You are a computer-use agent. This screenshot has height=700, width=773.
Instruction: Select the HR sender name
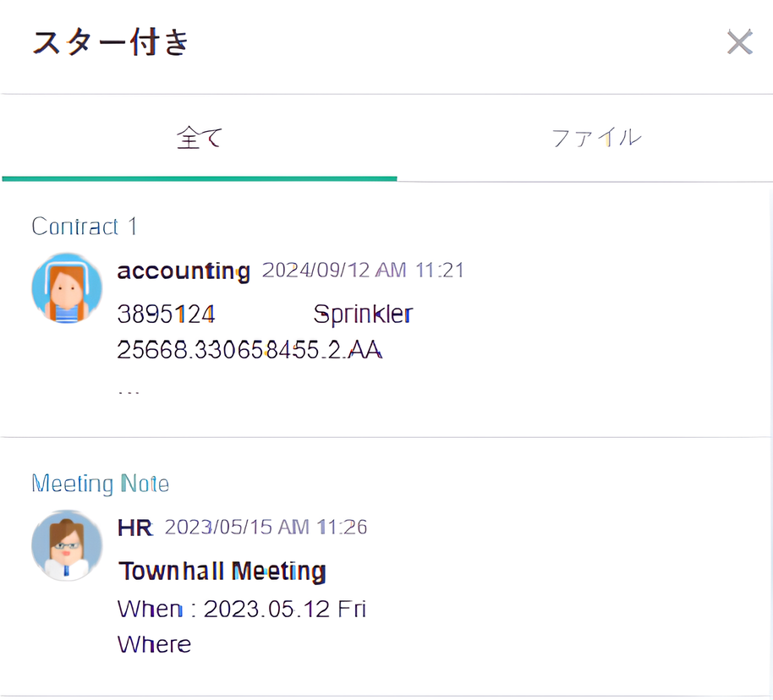point(134,528)
